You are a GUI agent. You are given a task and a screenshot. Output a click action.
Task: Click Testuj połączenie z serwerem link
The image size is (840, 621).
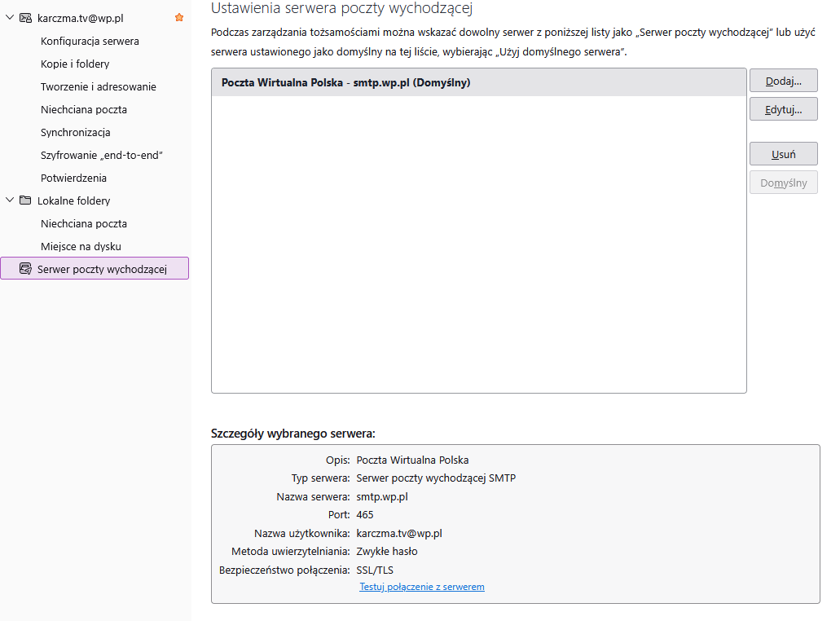[421, 587]
